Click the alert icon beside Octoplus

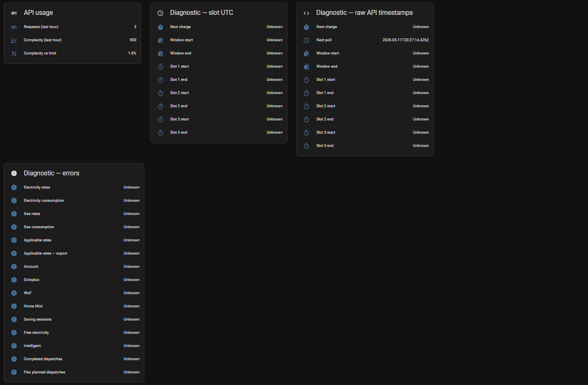pyautogui.click(x=14, y=280)
